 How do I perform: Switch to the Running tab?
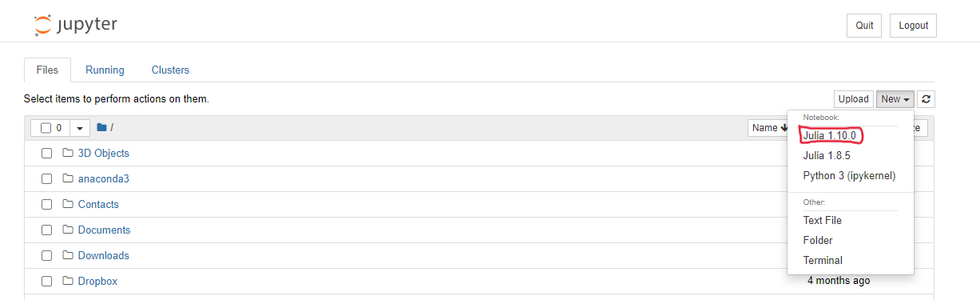pyautogui.click(x=105, y=70)
